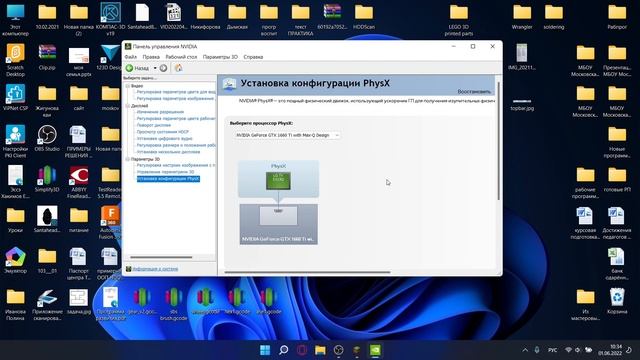Click the task tree horizontal scrollbar
The width and height of the screenshot is (640, 360).
tap(161, 258)
